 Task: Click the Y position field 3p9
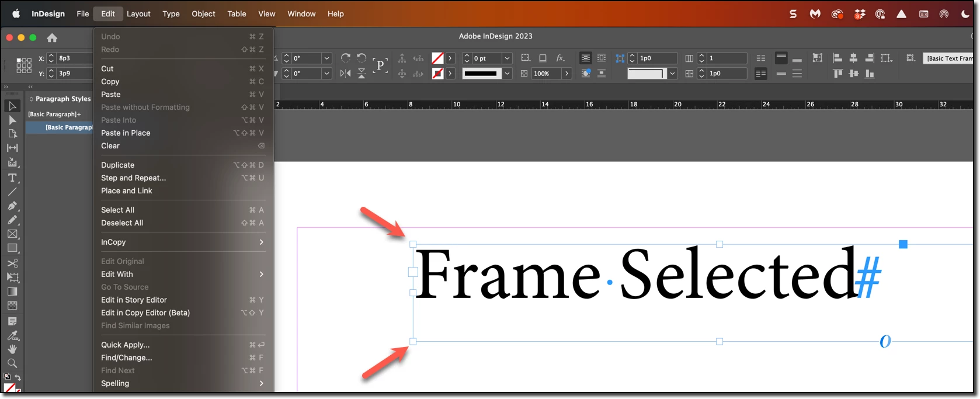75,73
